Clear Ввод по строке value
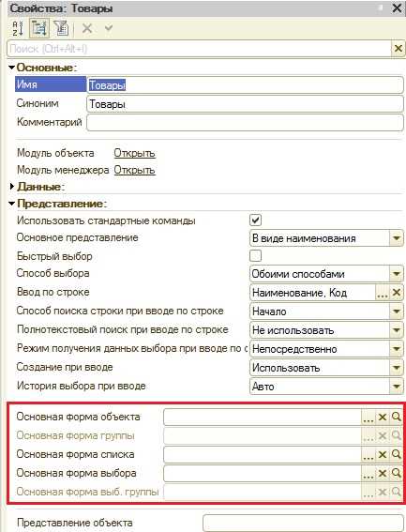Screen dimensions: 406x532 [x=397, y=293]
